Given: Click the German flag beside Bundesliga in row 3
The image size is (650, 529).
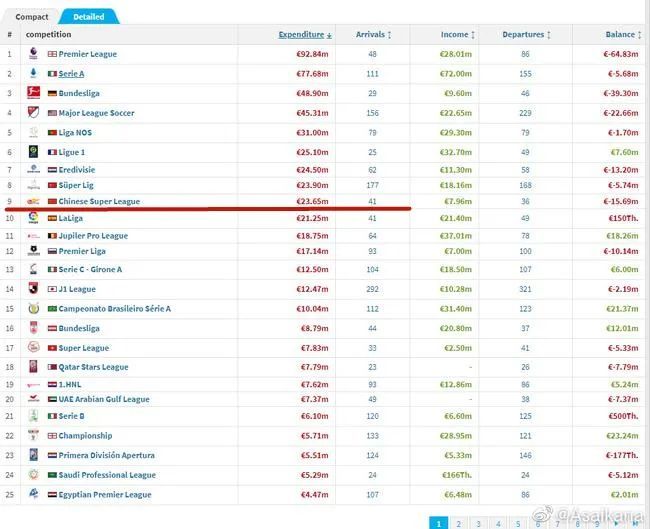Looking at the screenshot, I should (52, 93).
